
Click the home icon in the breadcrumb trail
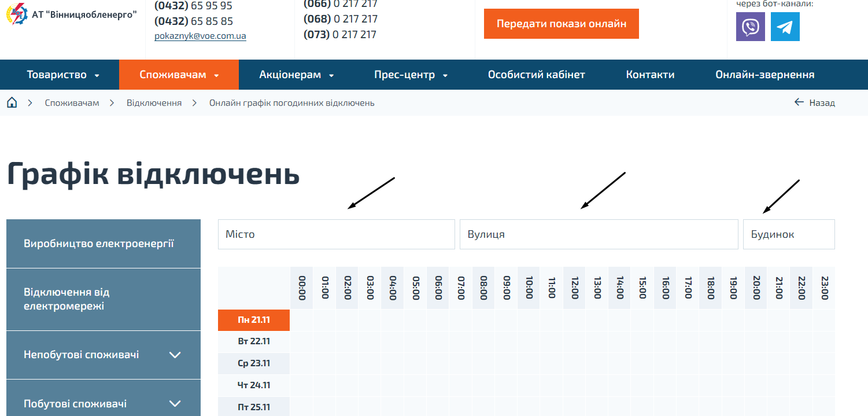(12, 102)
